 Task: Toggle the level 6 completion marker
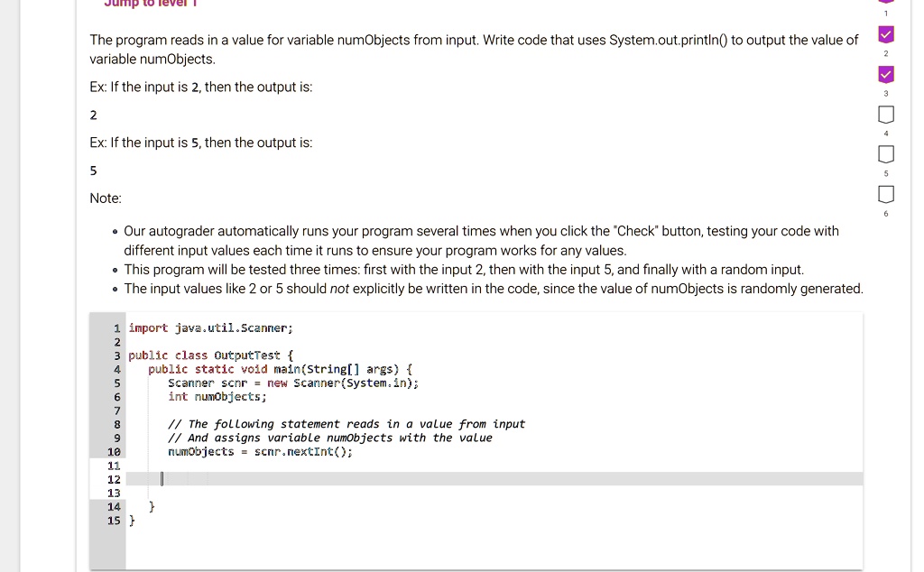(885, 193)
